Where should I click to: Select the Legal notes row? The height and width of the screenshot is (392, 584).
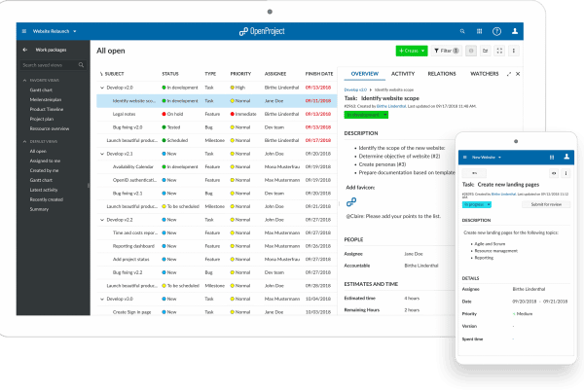(x=217, y=114)
